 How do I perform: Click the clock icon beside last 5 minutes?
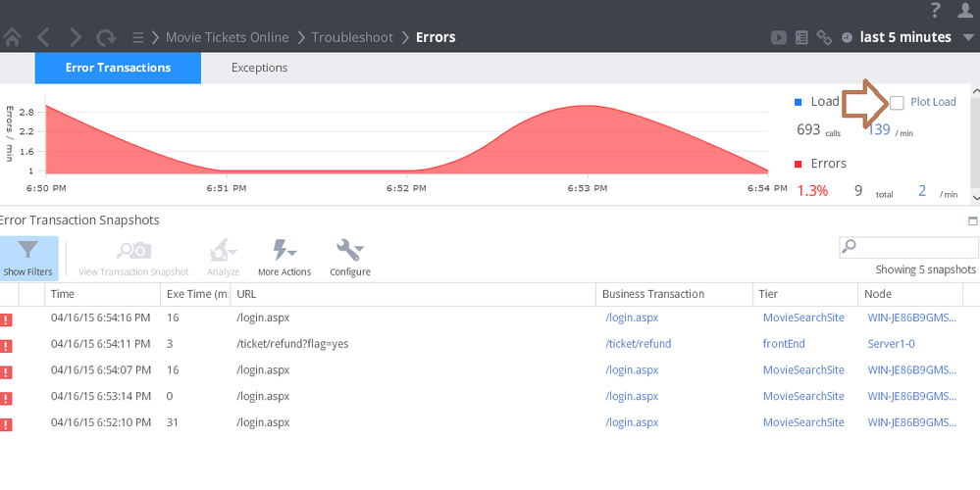[x=847, y=37]
